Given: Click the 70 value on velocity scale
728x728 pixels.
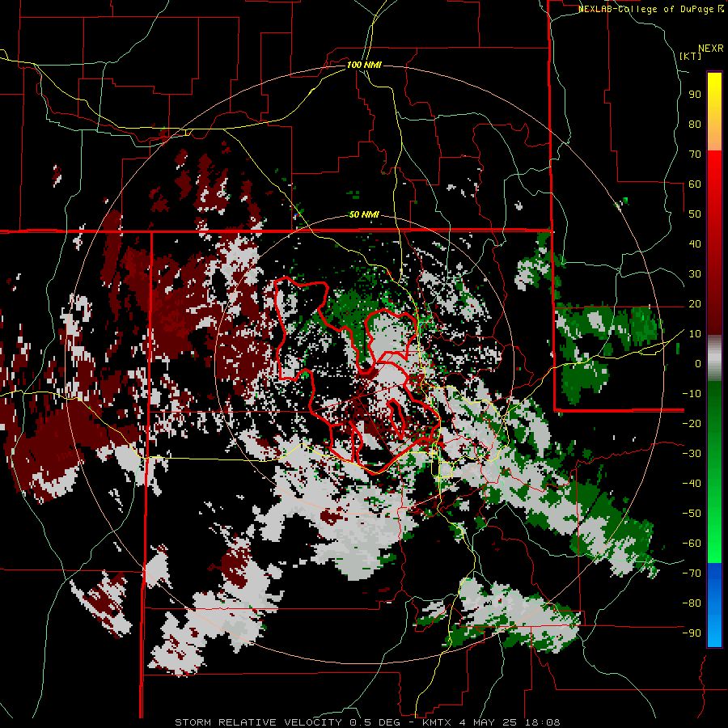Looking at the screenshot, I should point(695,154).
